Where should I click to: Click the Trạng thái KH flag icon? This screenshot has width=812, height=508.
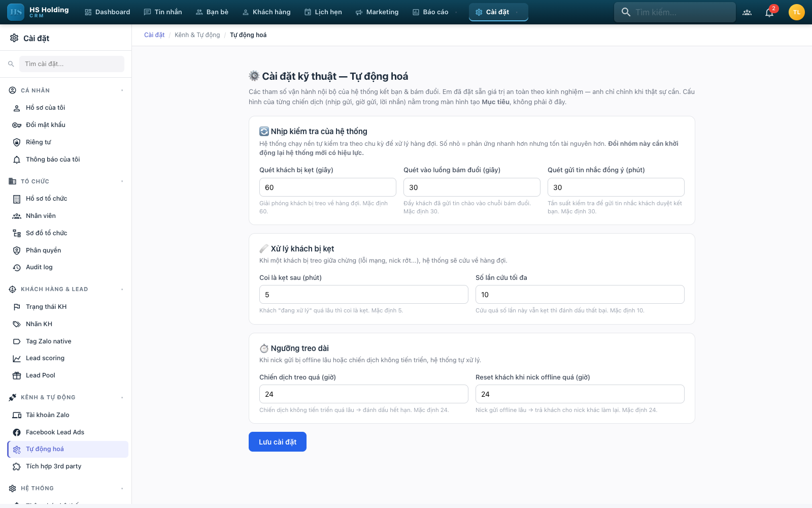point(17,307)
